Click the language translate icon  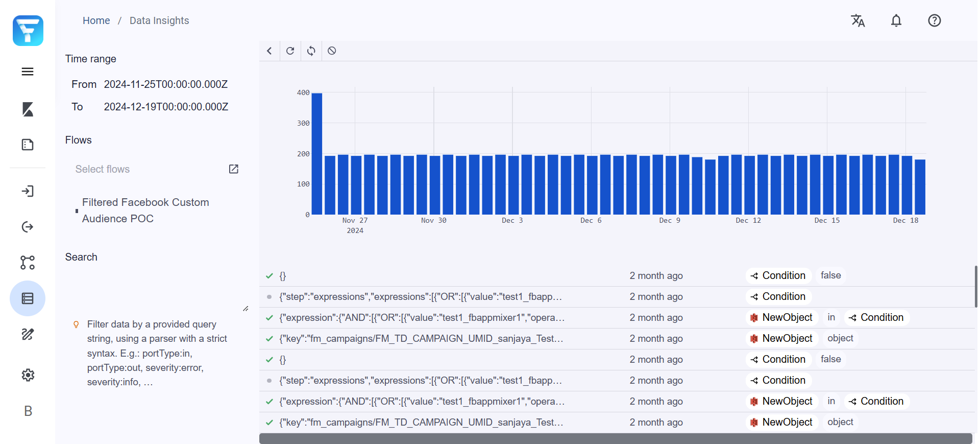[857, 20]
